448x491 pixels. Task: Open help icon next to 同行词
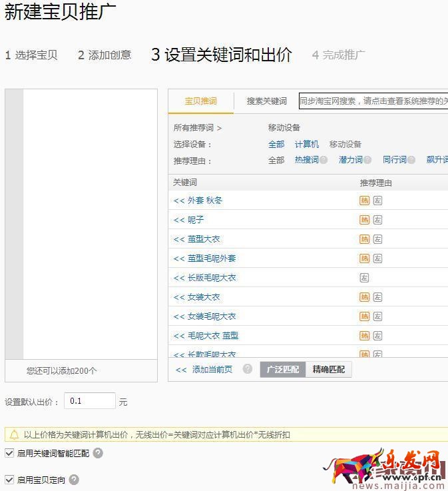[x=411, y=160]
